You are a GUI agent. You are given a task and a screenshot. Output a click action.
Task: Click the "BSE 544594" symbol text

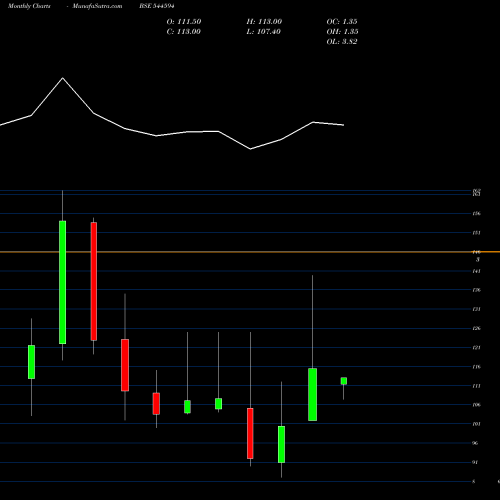[157, 6]
